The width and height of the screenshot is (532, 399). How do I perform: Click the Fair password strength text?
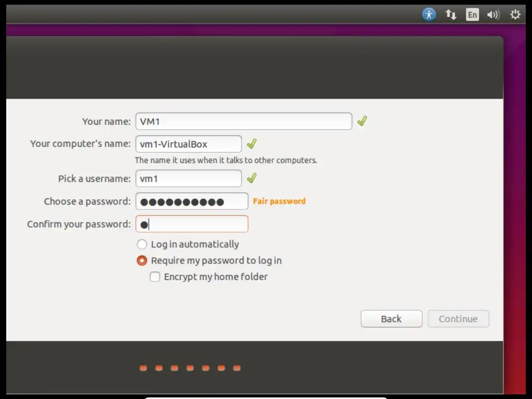279,201
